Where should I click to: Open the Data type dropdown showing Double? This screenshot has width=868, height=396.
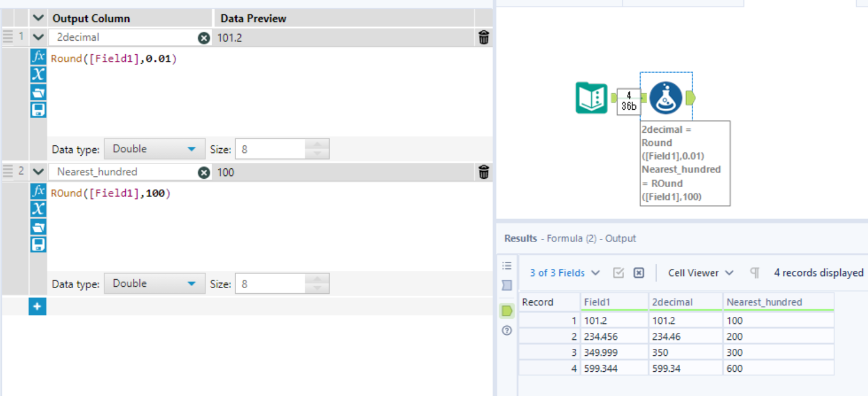[154, 149]
